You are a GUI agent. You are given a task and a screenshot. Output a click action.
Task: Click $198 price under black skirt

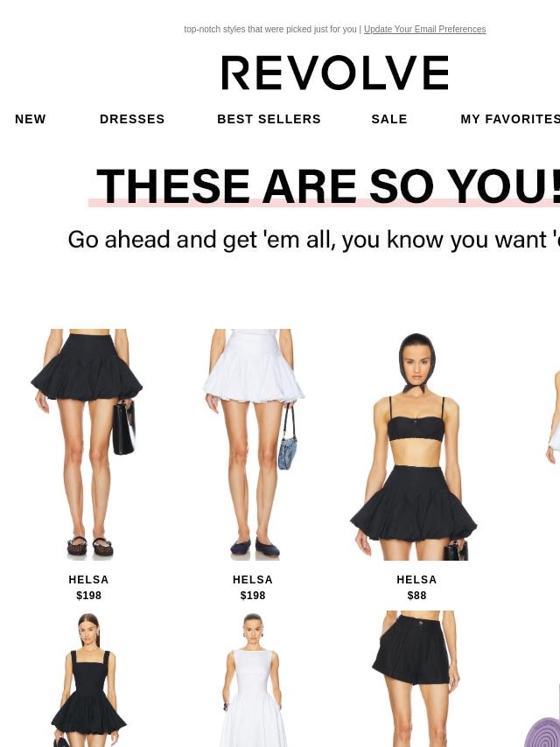[x=88, y=596]
